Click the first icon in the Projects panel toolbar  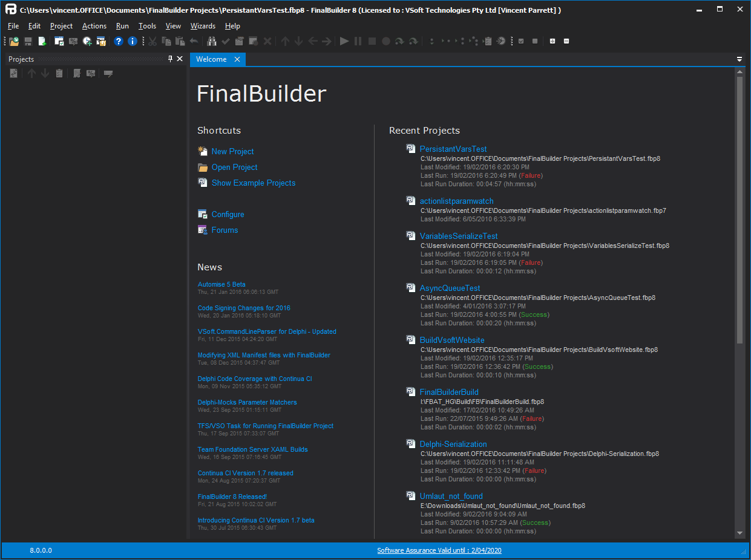tap(14, 73)
